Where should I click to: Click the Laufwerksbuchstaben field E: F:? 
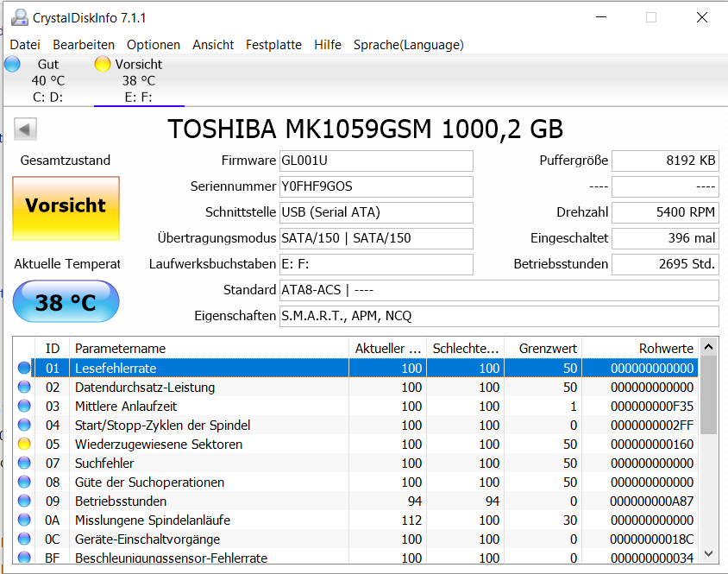376,264
